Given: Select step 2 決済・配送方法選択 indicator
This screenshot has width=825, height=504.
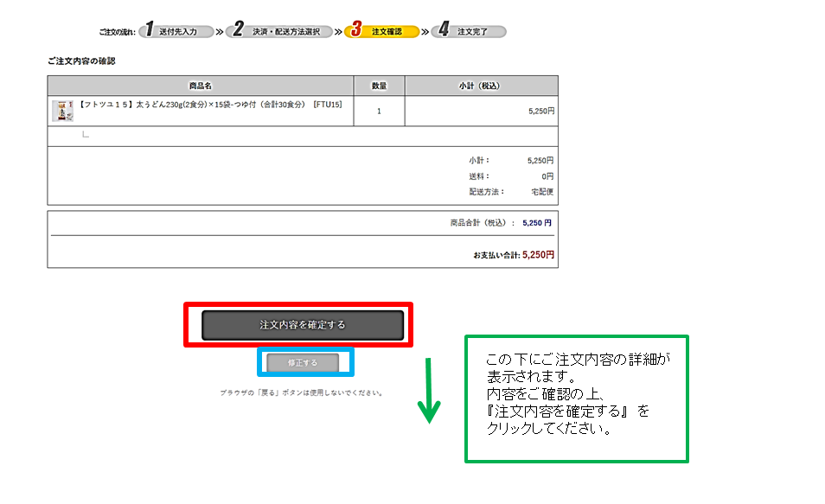Looking at the screenshot, I should [278, 31].
